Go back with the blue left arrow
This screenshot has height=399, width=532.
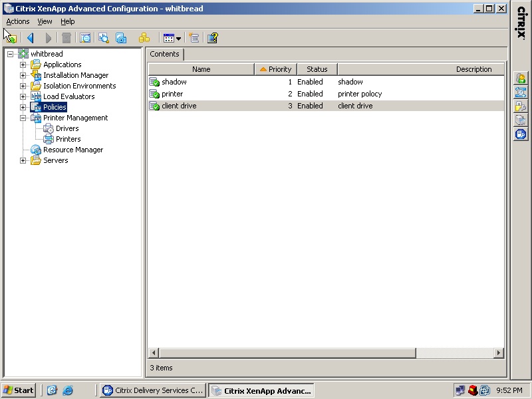point(30,38)
